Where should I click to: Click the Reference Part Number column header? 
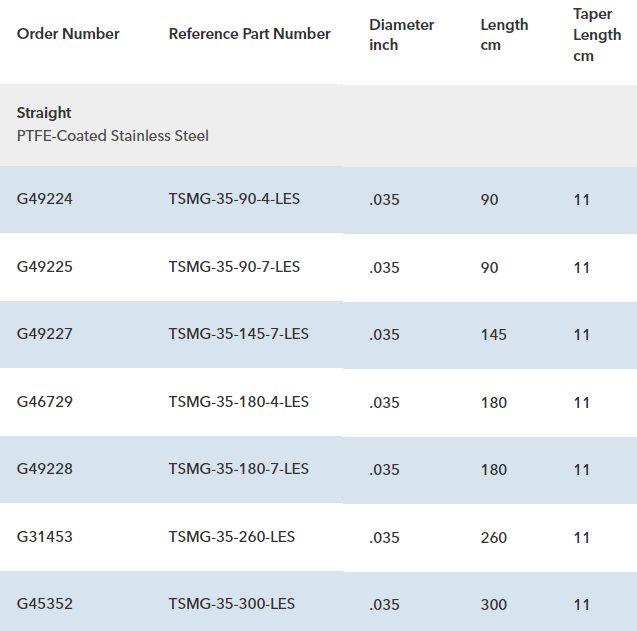249,34
